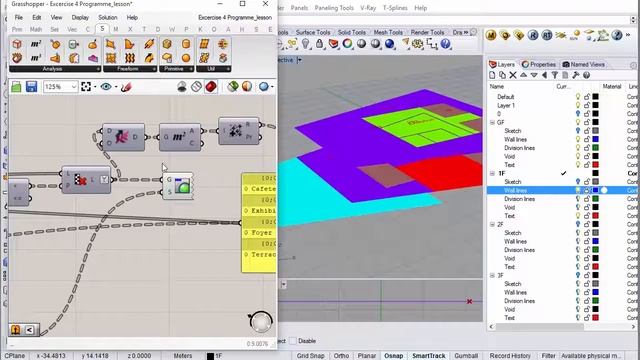Click the 1F Wall lines blue color swatch
The height and width of the screenshot is (360, 640).
point(596,190)
